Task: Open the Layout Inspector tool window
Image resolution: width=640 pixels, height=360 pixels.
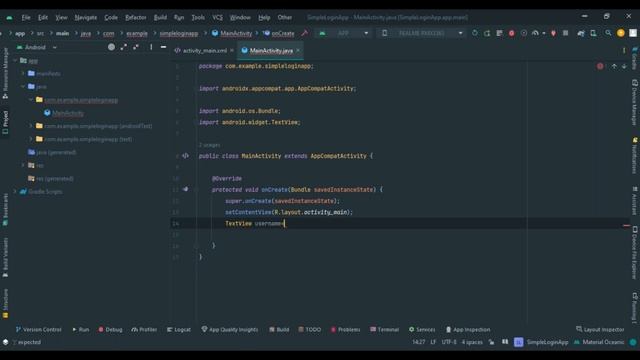Action: (x=600, y=329)
